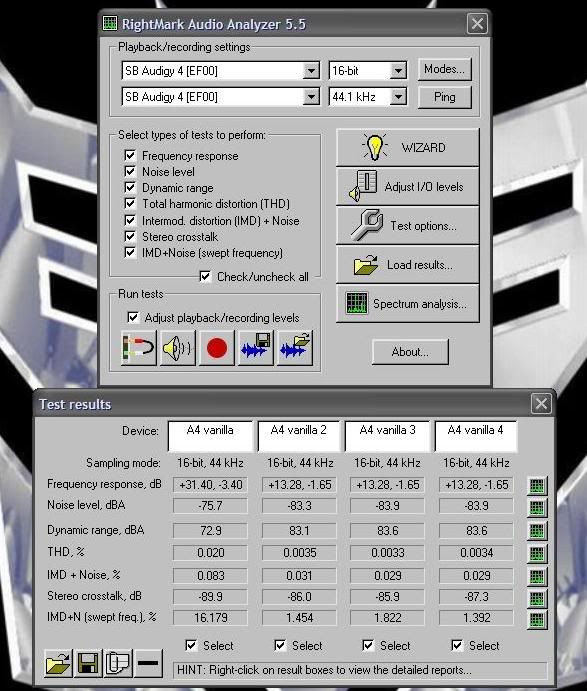Click the Ping button
This screenshot has height=691, width=587.
click(x=444, y=97)
